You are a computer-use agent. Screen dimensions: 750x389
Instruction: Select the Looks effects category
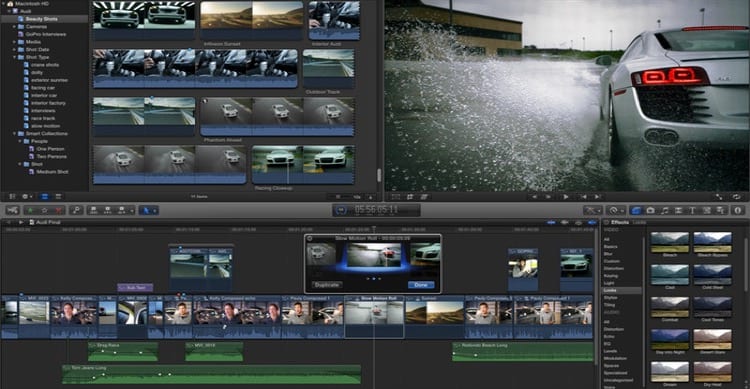tap(621, 290)
